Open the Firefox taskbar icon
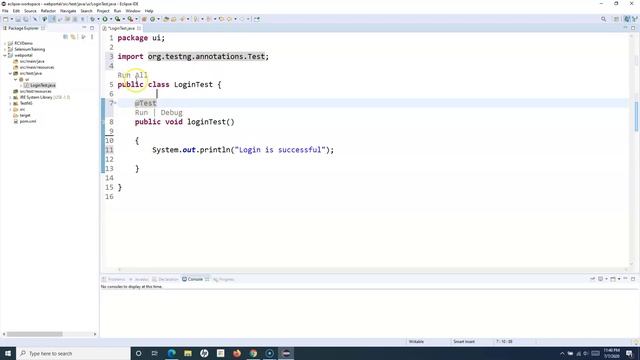Image resolution: width=640 pixels, height=360 pixels. [237, 353]
